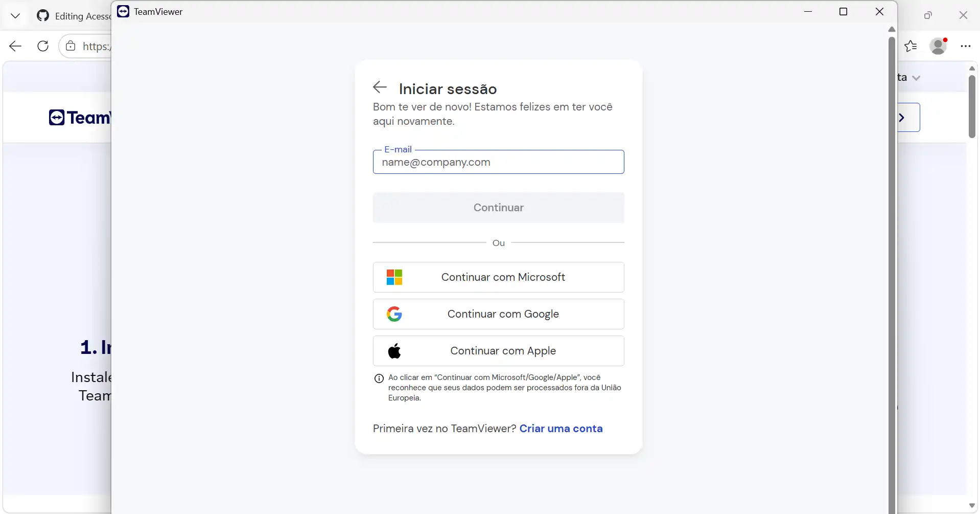Click the site info lock icon in address bar
Image resolution: width=980 pixels, height=514 pixels.
71,46
